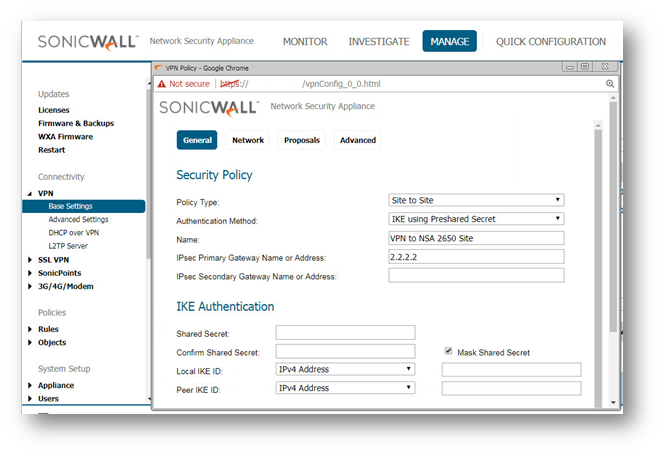The height and width of the screenshot is (456, 665).
Task: Expand the Appliance section
Action: [30, 385]
